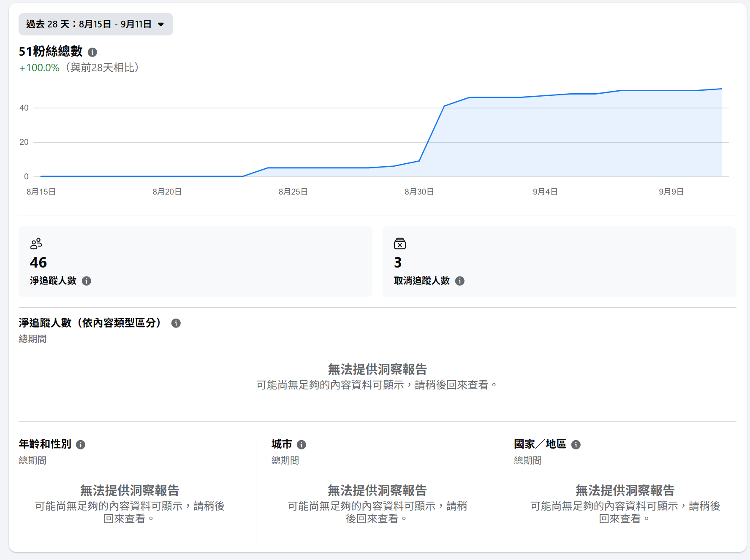Click 總期間 under 國家／地區
The width and height of the screenshot is (750, 560).
(x=528, y=460)
